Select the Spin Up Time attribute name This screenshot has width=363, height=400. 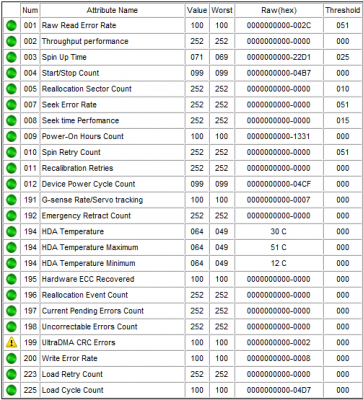tap(64, 57)
